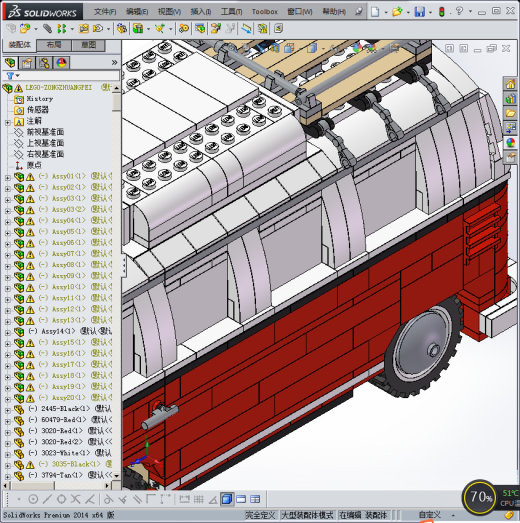Toggle the highlighted view mode at bottom toolbar

[227, 499]
